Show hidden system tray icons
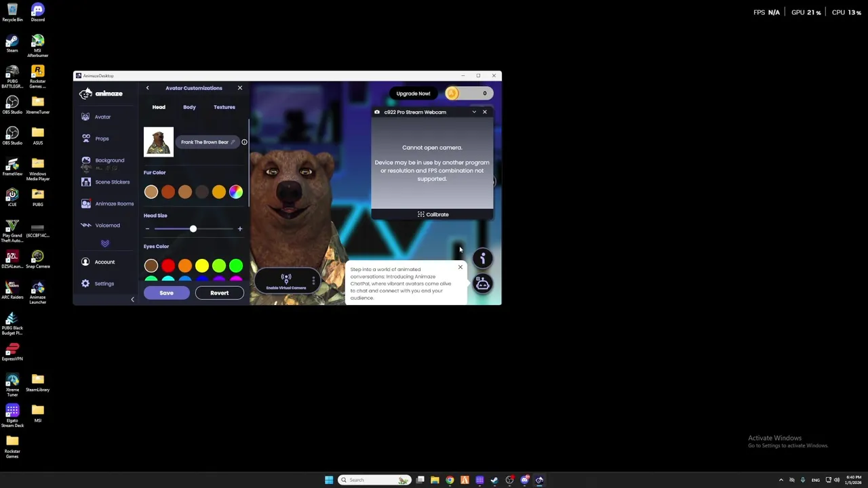 tap(781, 480)
